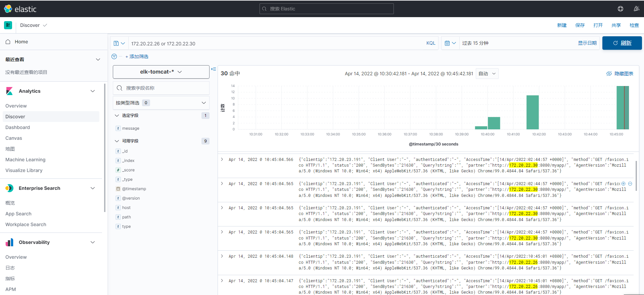Screen dimensions: 644x295
Task: Collapse the Analytics nav group
Action: [93, 91]
